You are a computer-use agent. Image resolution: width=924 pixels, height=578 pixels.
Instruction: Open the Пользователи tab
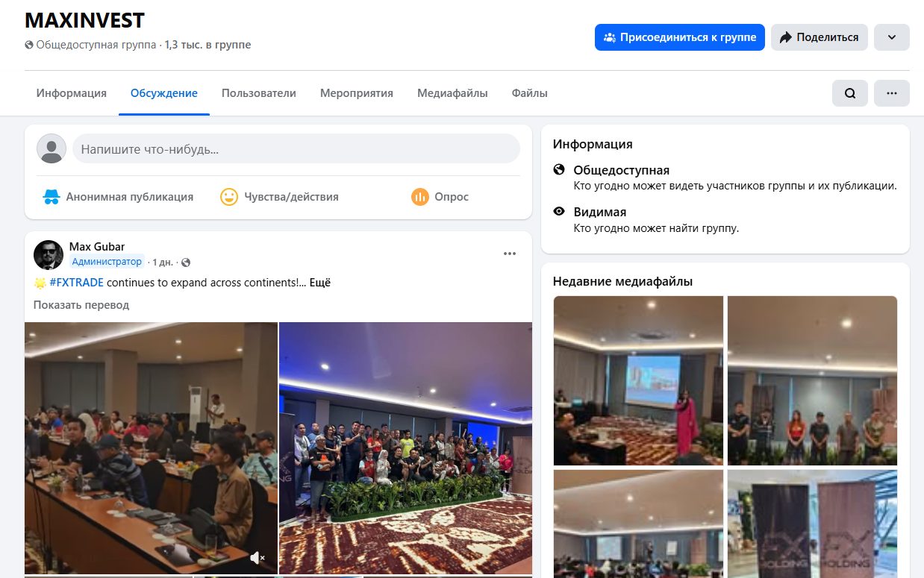pos(259,93)
